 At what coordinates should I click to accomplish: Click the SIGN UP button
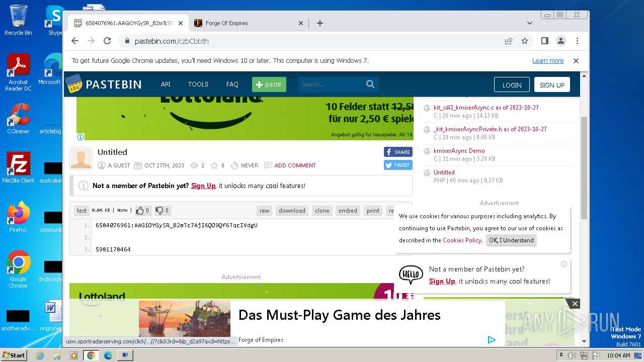pyautogui.click(x=552, y=85)
